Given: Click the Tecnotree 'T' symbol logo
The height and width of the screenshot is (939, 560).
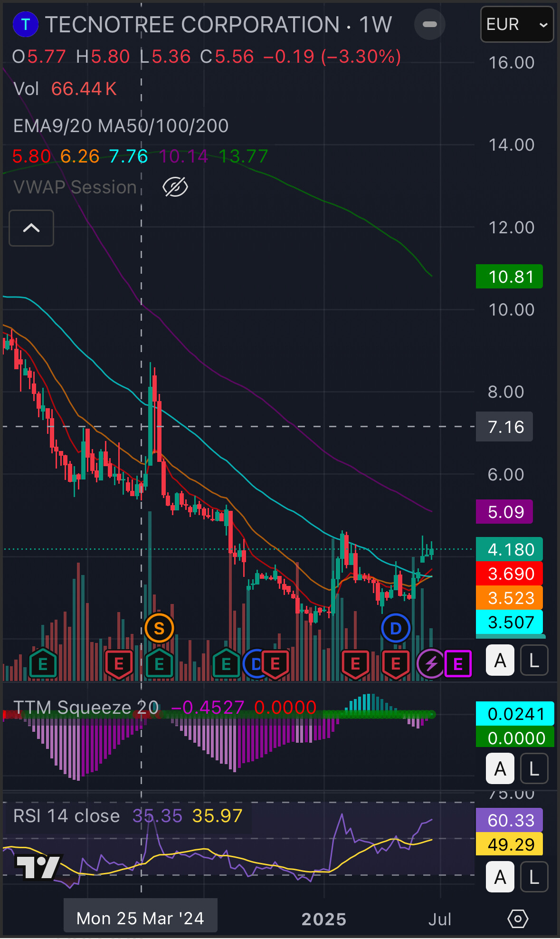Looking at the screenshot, I should coord(25,25).
